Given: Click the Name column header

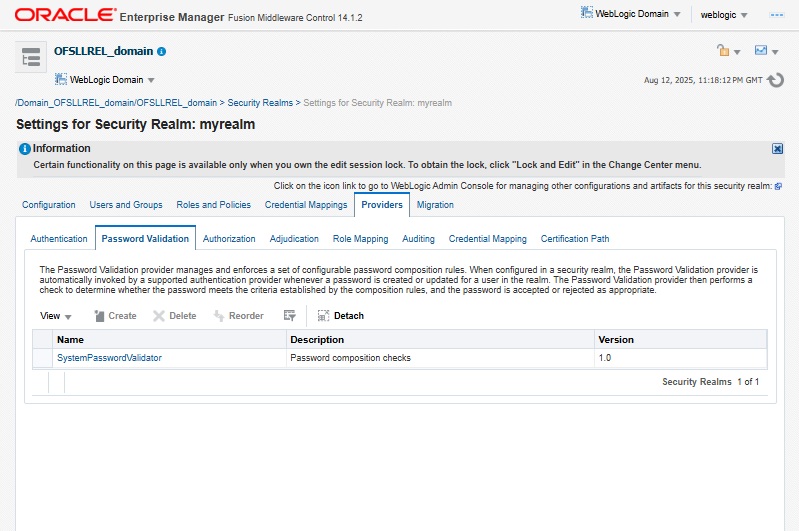Looking at the screenshot, I should pos(169,340).
